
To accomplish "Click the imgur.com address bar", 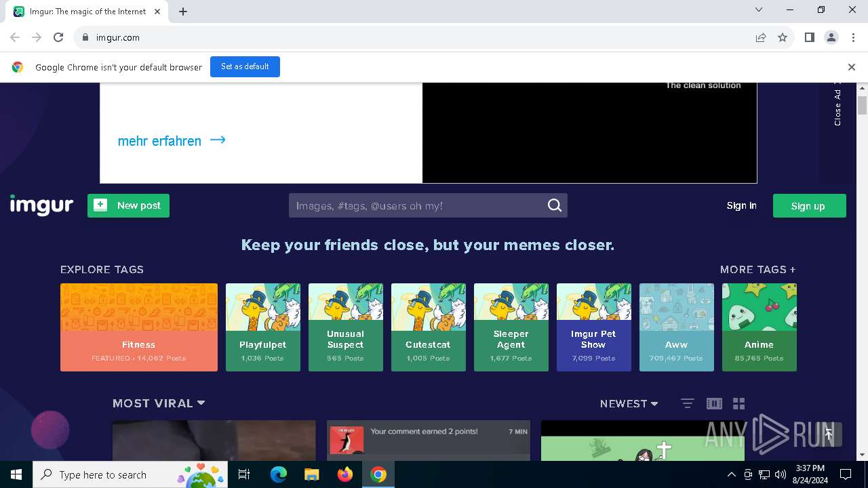I will click(x=414, y=37).
